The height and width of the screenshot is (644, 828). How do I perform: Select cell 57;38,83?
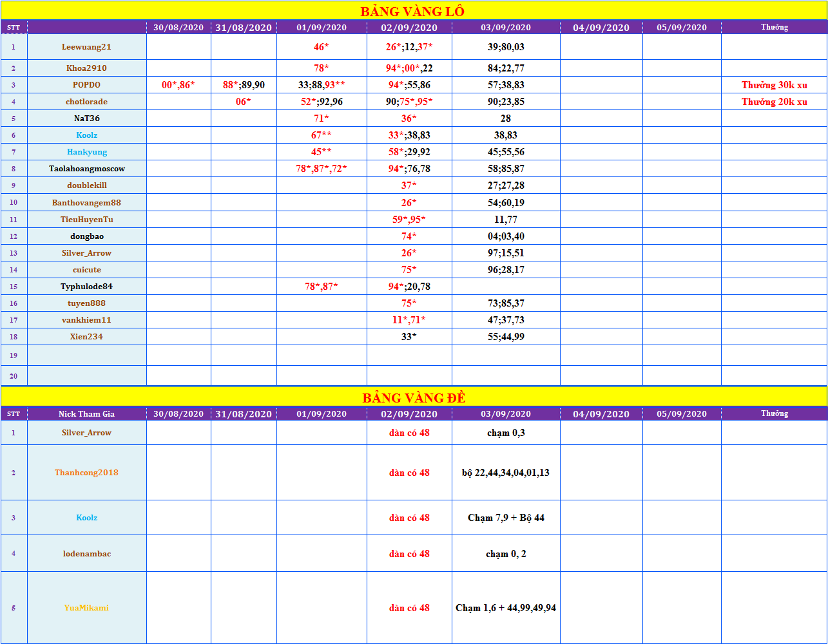(x=506, y=85)
